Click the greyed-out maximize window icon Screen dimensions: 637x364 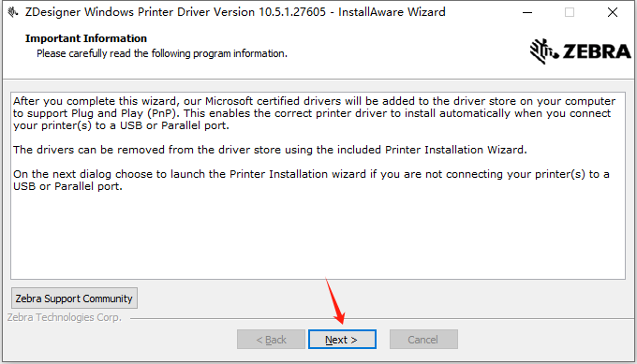point(570,12)
